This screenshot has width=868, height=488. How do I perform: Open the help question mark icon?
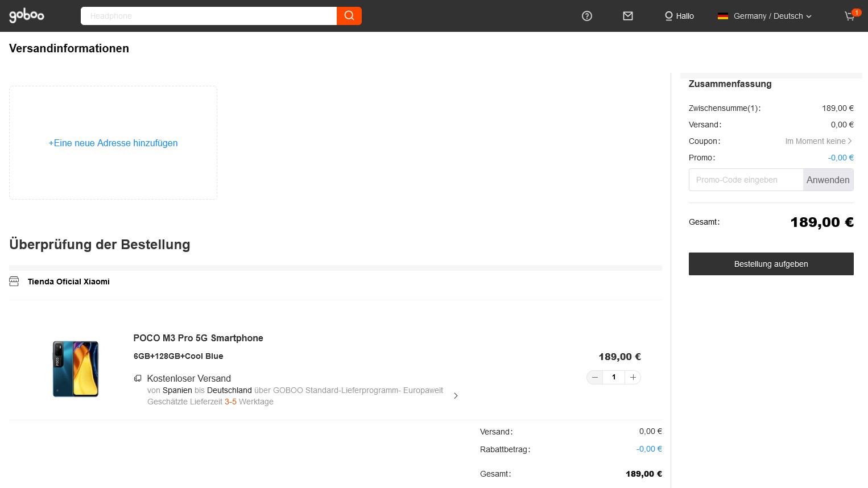pos(587,16)
